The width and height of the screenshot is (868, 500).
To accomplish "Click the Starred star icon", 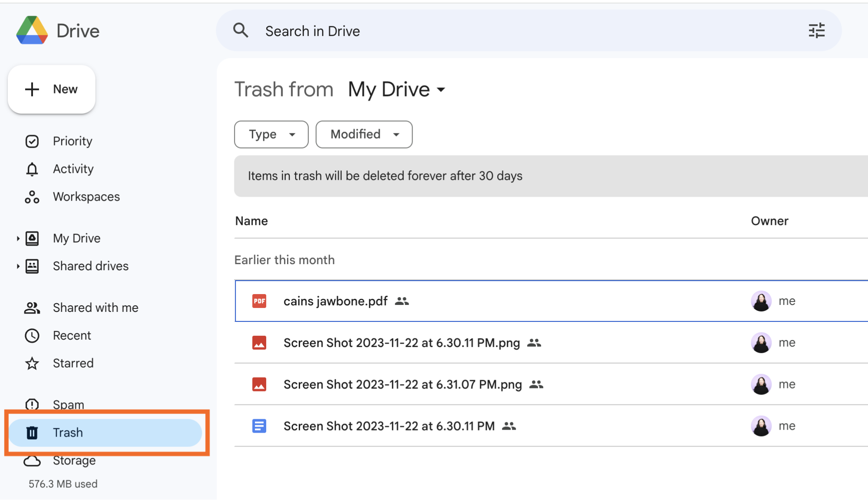I will pyautogui.click(x=32, y=363).
